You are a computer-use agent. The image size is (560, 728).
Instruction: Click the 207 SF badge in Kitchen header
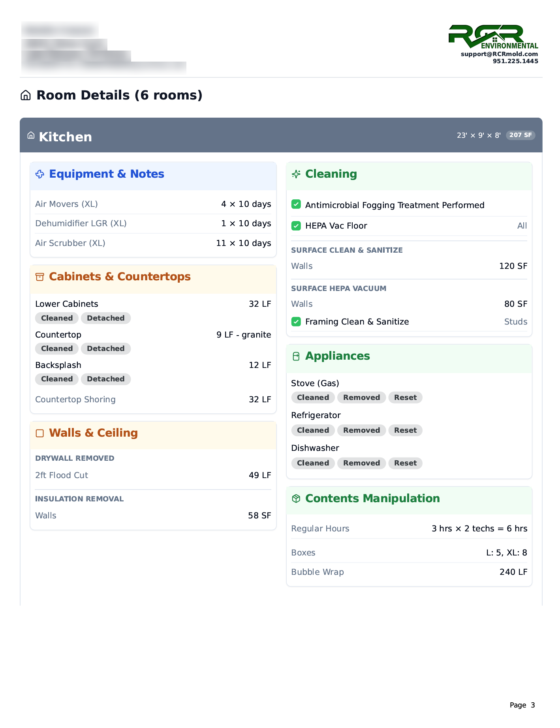point(521,135)
